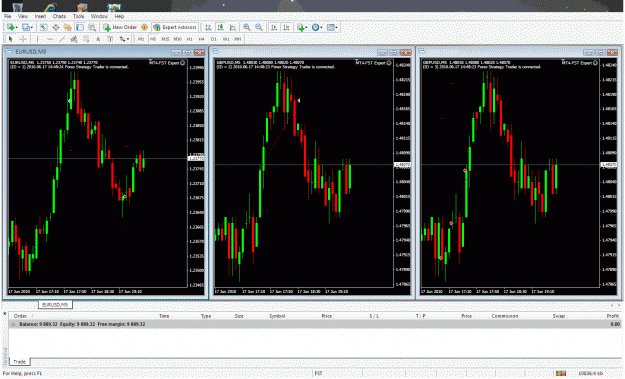Select the Balance and Equity summary row

(315, 324)
